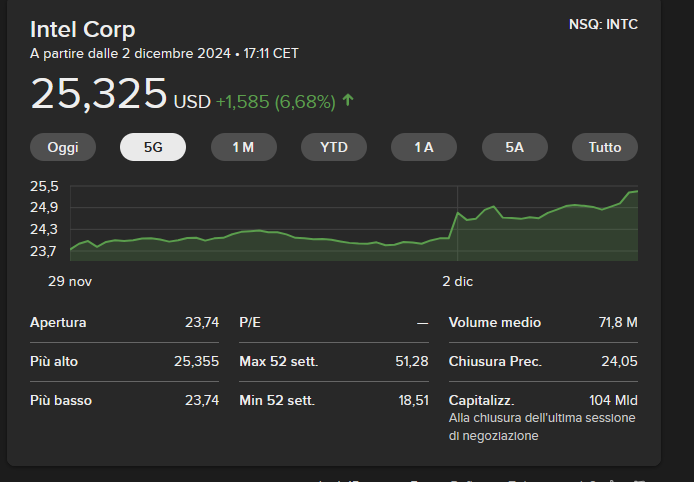Select the Oggi time range
This screenshot has width=694, height=482.
click(63, 147)
